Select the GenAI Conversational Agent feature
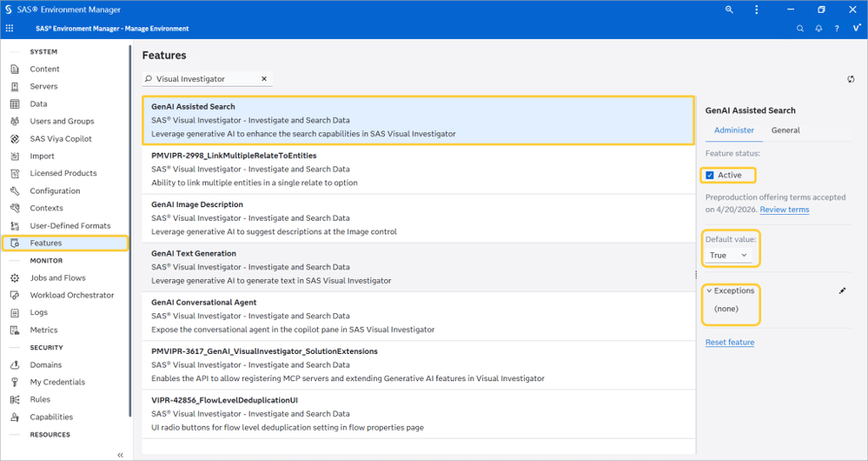 [x=418, y=316]
